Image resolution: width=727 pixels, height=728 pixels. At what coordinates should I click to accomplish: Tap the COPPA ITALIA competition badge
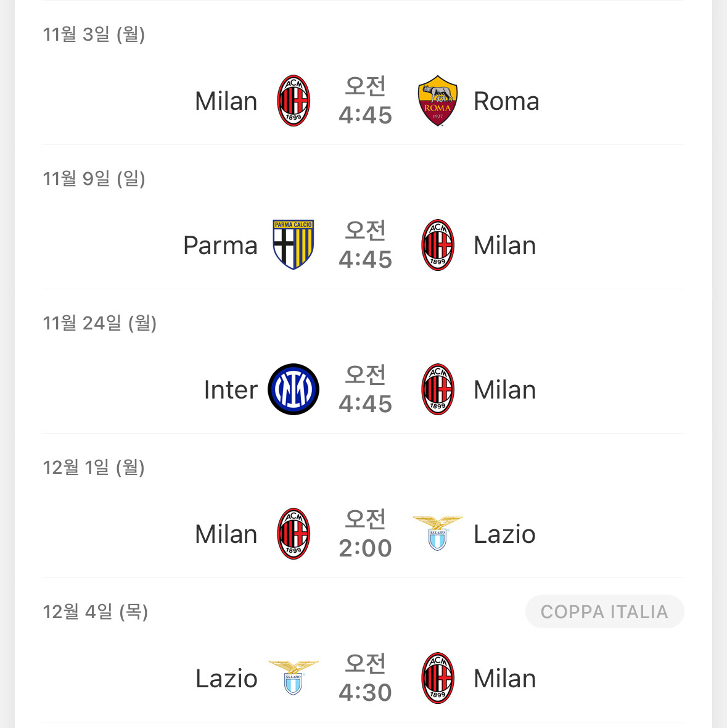point(604,611)
